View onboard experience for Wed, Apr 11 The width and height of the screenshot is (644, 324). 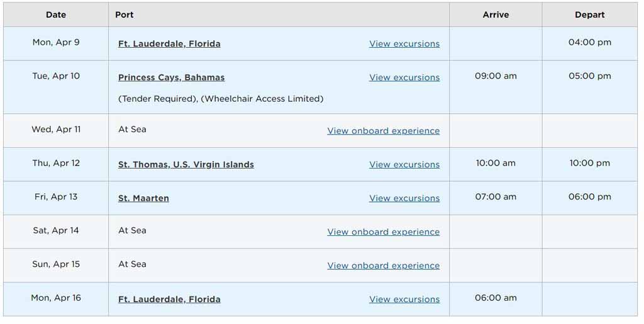[x=383, y=131]
